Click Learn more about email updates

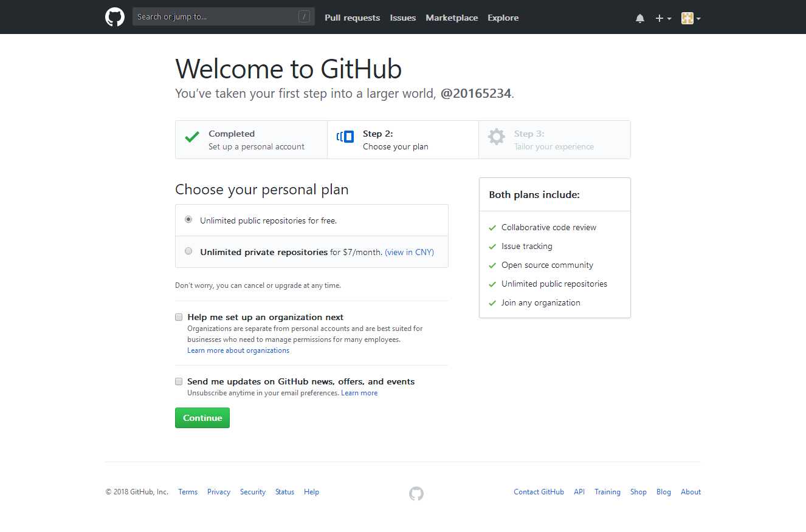359,393
